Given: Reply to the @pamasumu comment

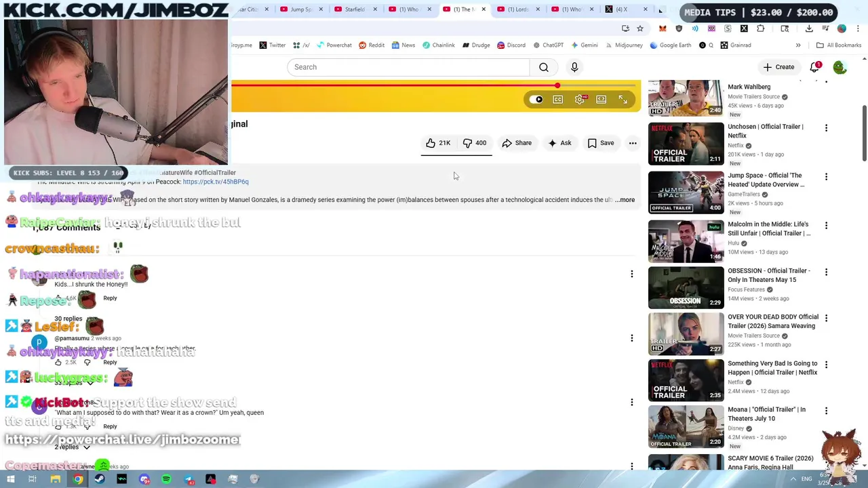Looking at the screenshot, I should [x=110, y=363].
